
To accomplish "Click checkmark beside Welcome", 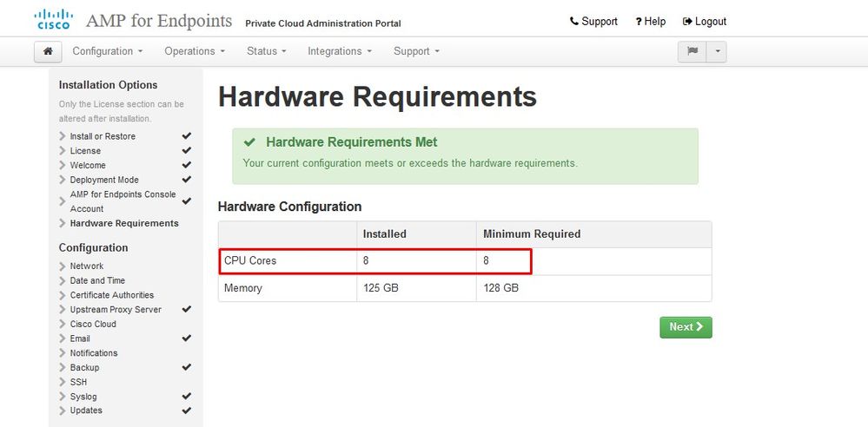I will (187, 165).
